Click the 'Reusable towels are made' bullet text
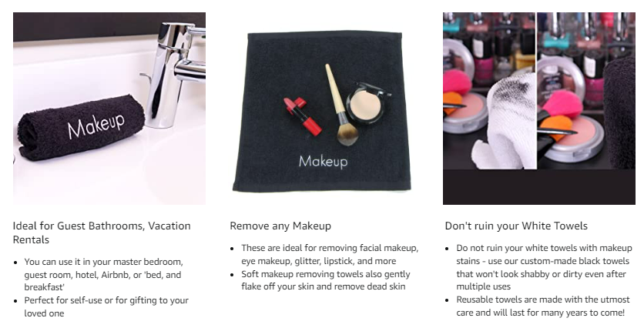Viewport: 644px width, 328px height. (x=542, y=306)
